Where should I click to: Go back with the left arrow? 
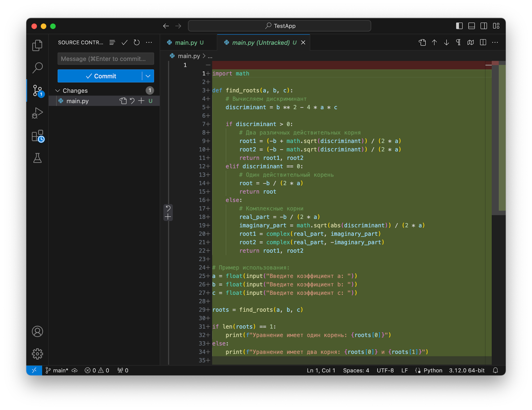(x=166, y=26)
